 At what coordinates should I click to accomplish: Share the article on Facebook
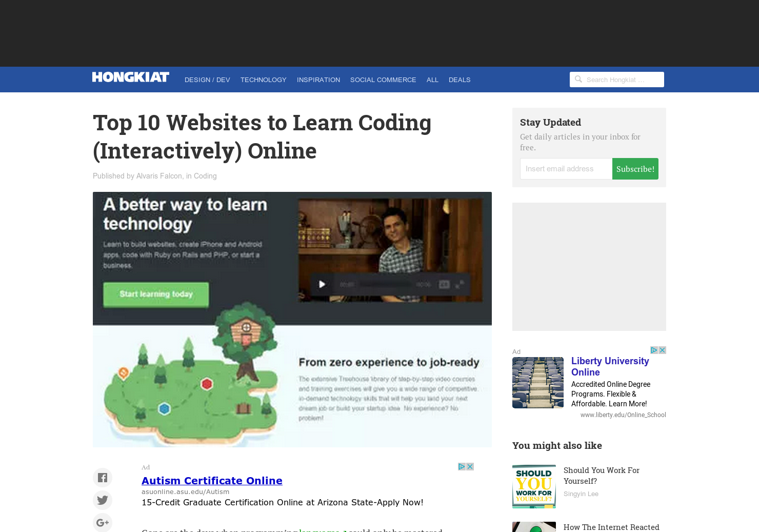[103, 477]
